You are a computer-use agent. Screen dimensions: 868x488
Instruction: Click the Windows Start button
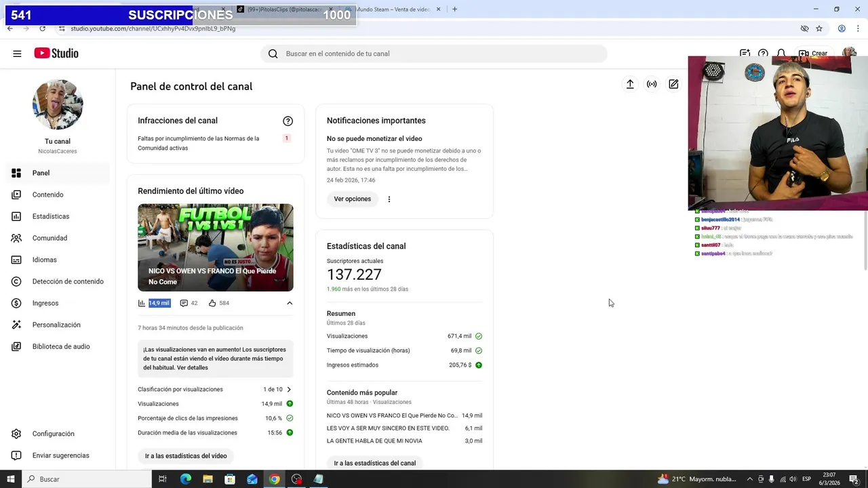click(10, 479)
